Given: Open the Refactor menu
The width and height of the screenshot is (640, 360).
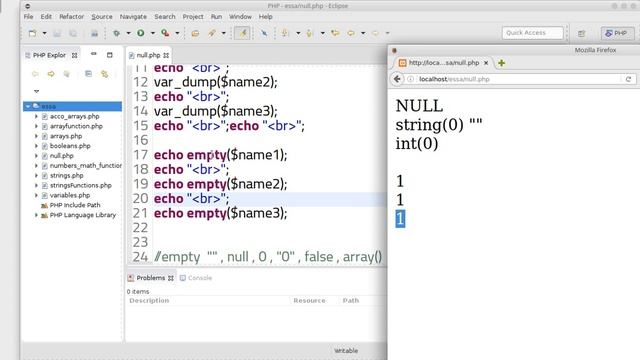Looking at the screenshot, I should click(71, 17).
